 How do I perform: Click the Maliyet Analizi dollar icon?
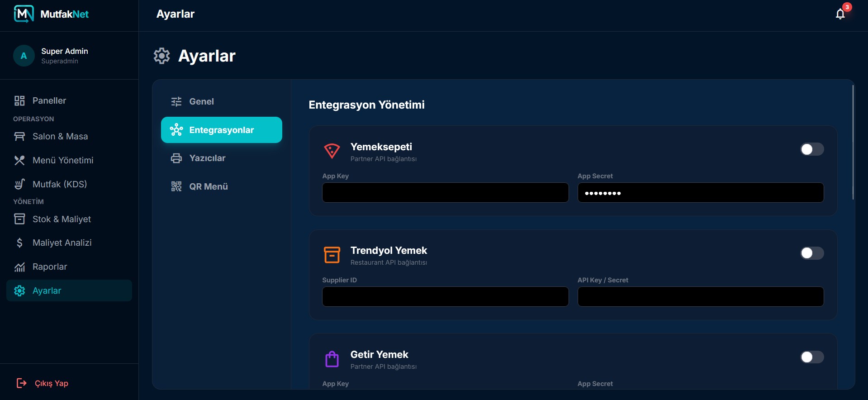click(x=19, y=243)
